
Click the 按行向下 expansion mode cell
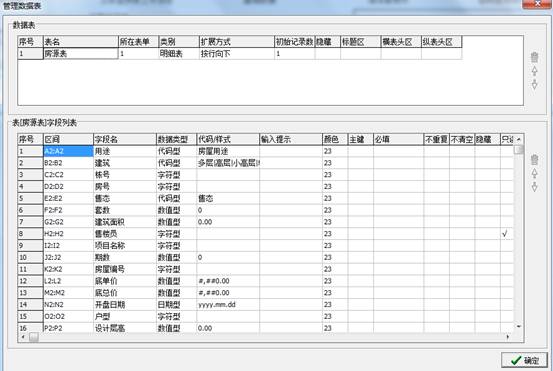tap(236, 54)
